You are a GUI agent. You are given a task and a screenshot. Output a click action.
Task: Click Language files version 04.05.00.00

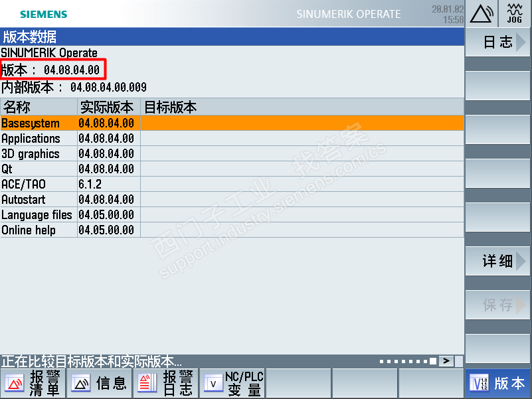(x=106, y=214)
